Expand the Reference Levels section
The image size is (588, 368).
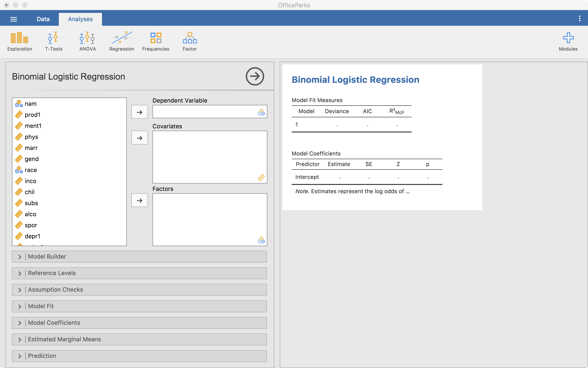(139, 273)
